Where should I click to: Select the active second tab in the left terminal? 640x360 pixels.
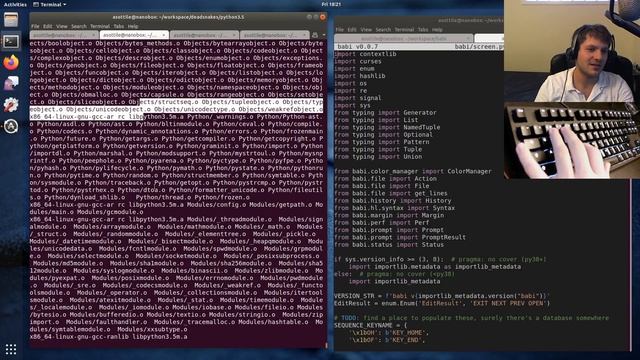134,35
